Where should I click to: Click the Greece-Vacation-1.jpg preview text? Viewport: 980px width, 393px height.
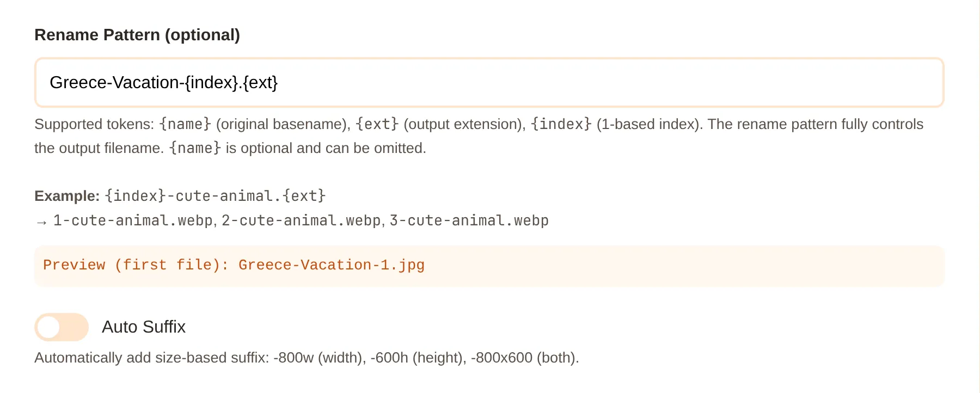click(x=331, y=265)
